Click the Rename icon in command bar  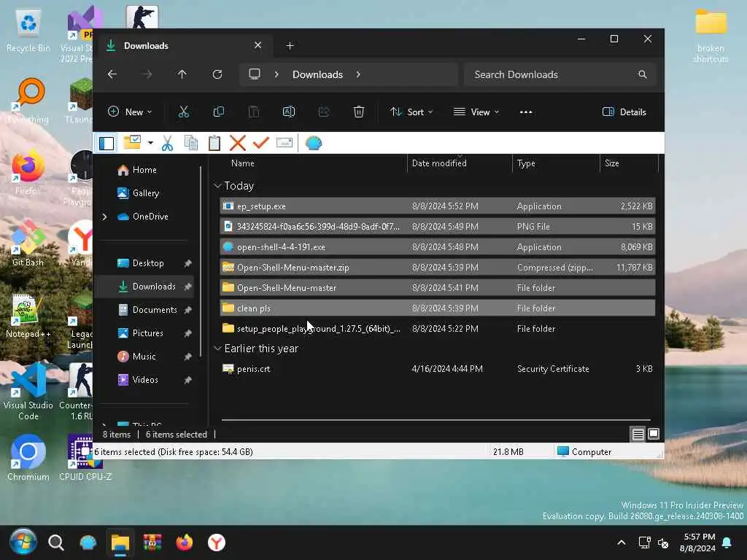[289, 112]
